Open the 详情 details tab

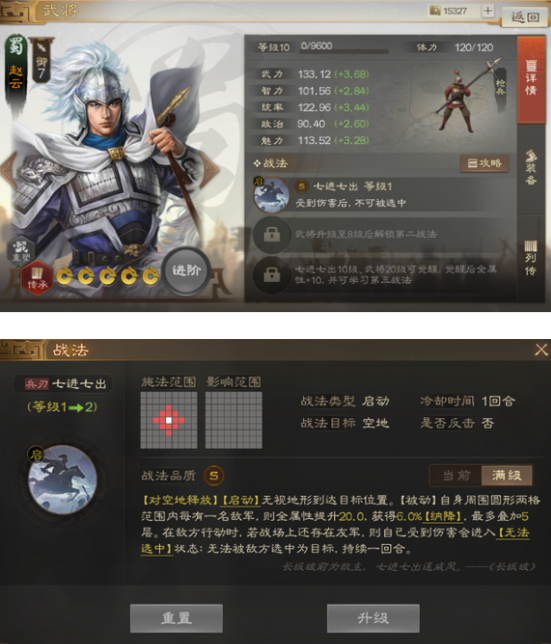pyautogui.click(x=531, y=78)
